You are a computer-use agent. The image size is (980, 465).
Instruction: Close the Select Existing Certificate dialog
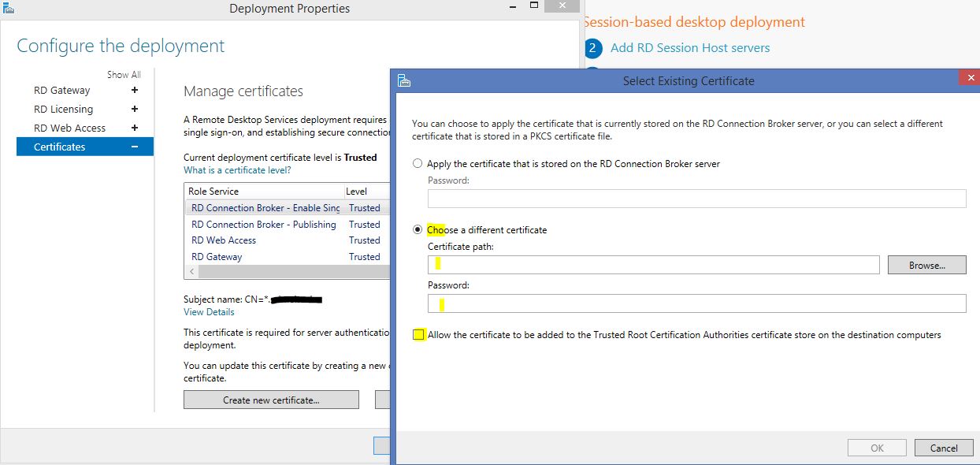pos(968,79)
